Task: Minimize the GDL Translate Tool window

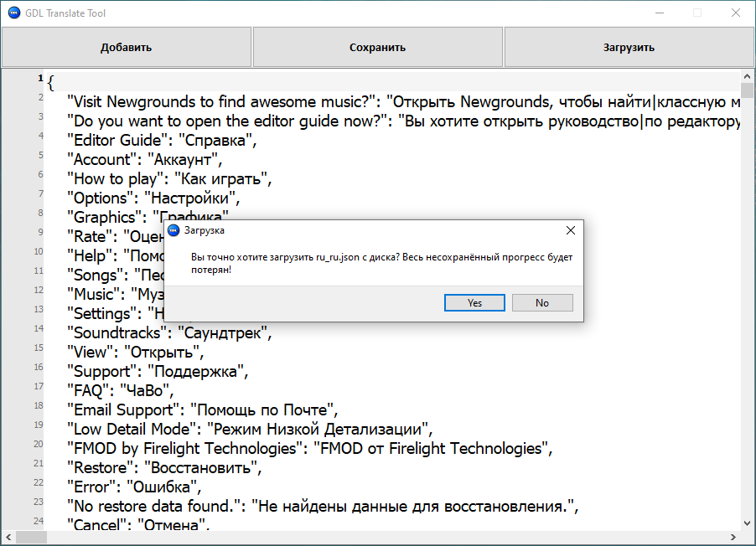Action: 658,13
